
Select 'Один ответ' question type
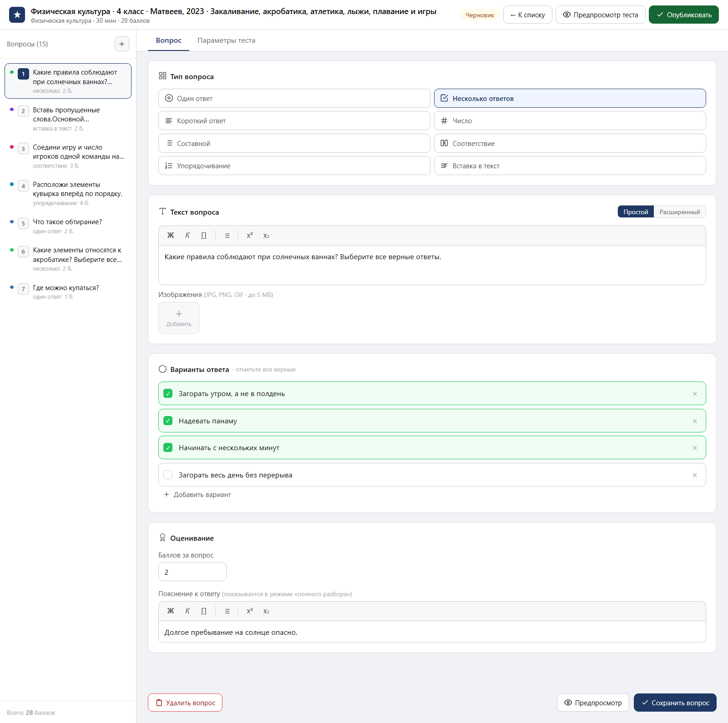point(294,98)
